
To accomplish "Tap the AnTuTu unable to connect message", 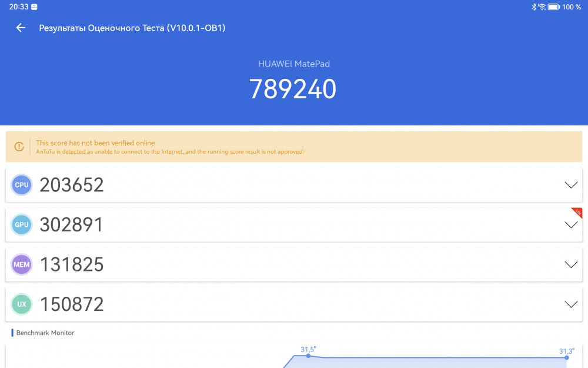I will tap(170, 152).
